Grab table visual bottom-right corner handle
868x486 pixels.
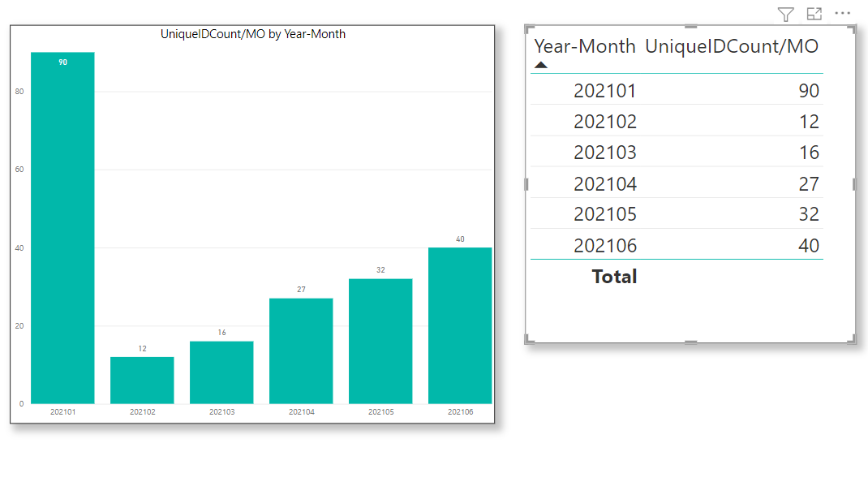tap(852, 339)
